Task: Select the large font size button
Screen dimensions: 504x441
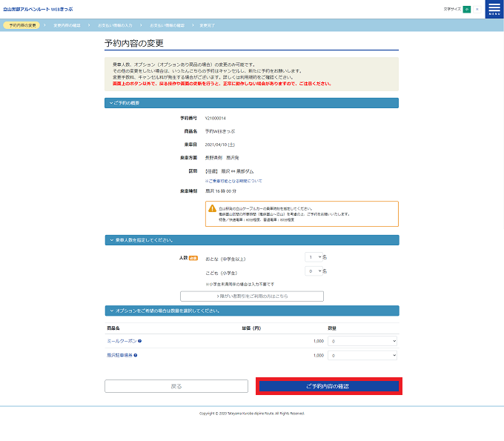Action: coord(477,10)
